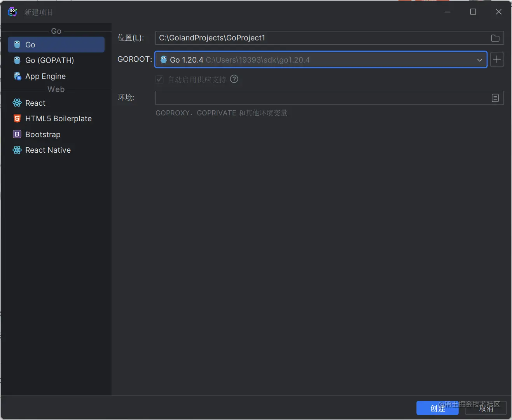Choose Bootstrap project template
512x420 pixels.
[56, 134]
